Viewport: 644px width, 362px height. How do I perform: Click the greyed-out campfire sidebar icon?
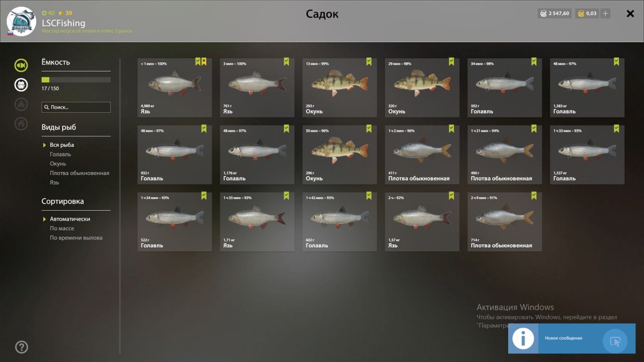[21, 104]
